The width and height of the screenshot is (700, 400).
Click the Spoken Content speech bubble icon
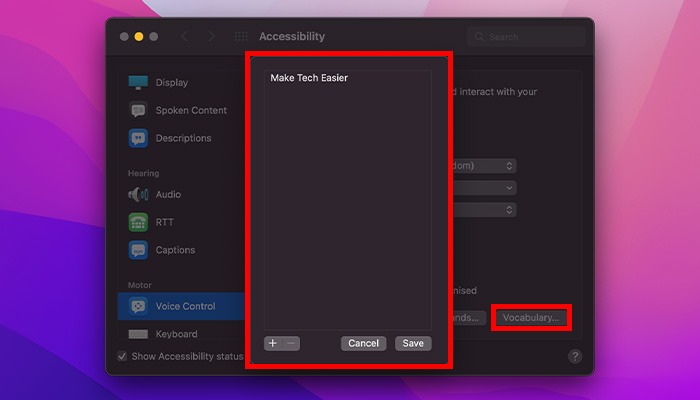click(138, 110)
